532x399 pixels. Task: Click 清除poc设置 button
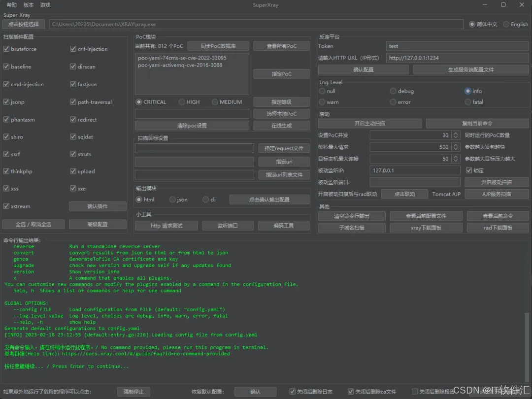click(192, 126)
